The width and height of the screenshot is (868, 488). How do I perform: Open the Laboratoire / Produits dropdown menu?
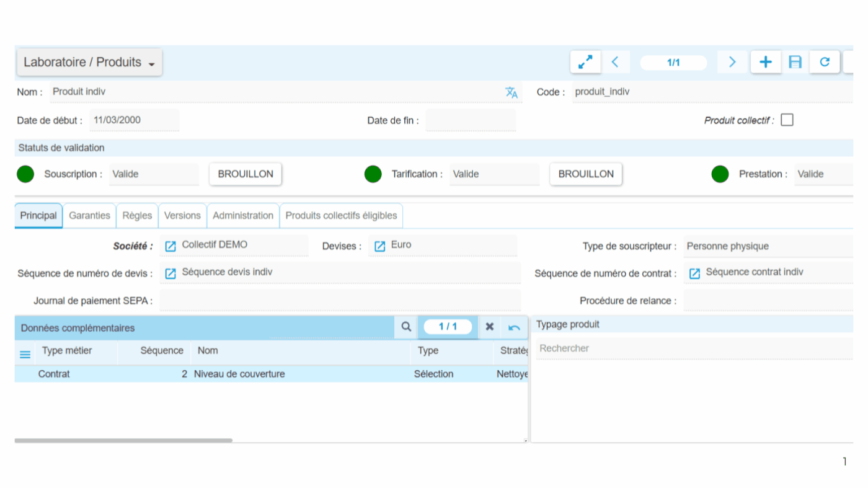pos(89,63)
